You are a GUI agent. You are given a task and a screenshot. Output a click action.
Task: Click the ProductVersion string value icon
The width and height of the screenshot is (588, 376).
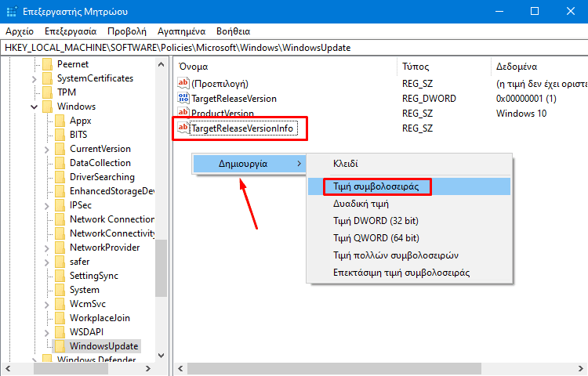pos(183,112)
